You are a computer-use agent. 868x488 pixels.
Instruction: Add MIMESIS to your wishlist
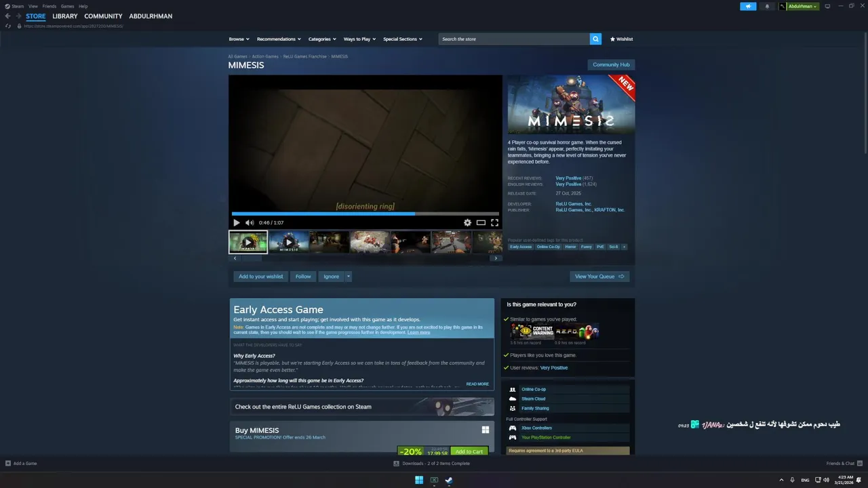[x=261, y=277]
